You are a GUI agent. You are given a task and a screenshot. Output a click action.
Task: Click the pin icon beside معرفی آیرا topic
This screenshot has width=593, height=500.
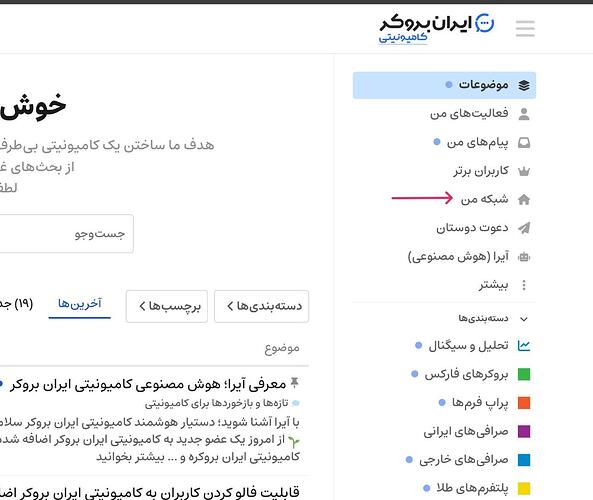click(295, 383)
